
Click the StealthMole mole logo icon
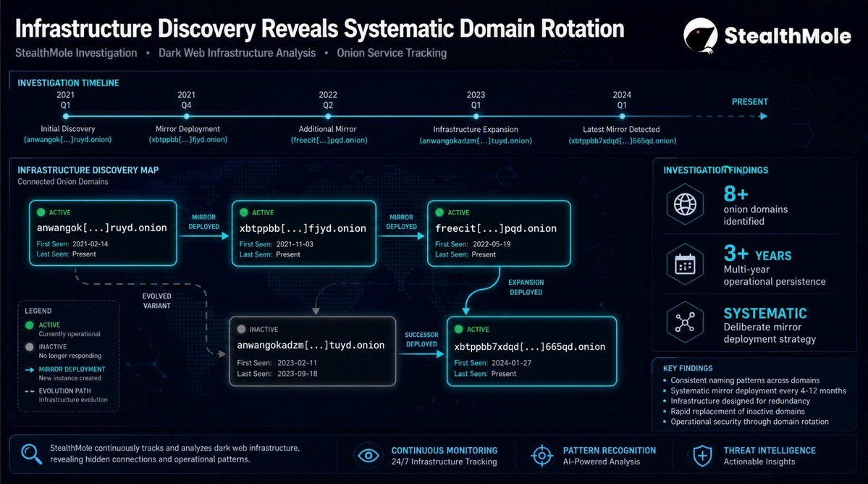700,36
